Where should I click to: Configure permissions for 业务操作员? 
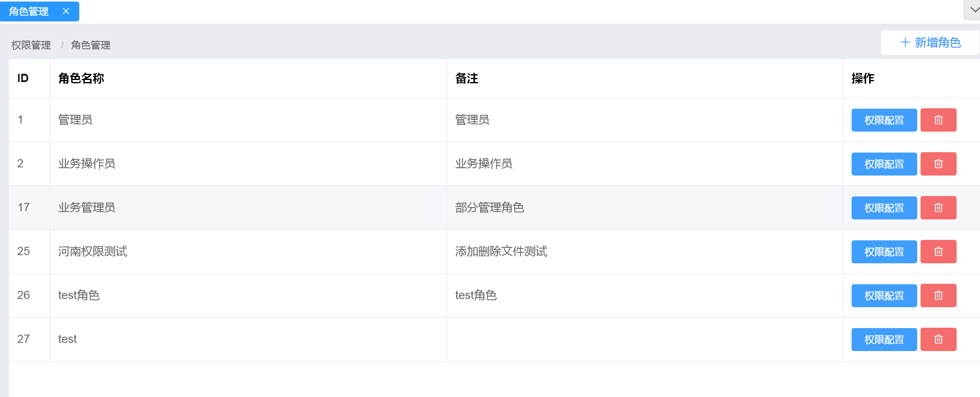(x=884, y=164)
